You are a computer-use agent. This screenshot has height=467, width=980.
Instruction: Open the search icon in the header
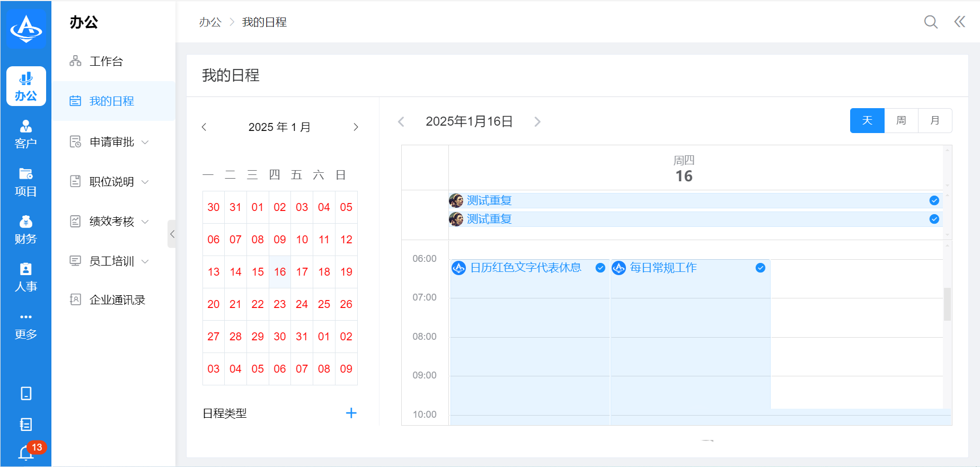pyautogui.click(x=931, y=22)
